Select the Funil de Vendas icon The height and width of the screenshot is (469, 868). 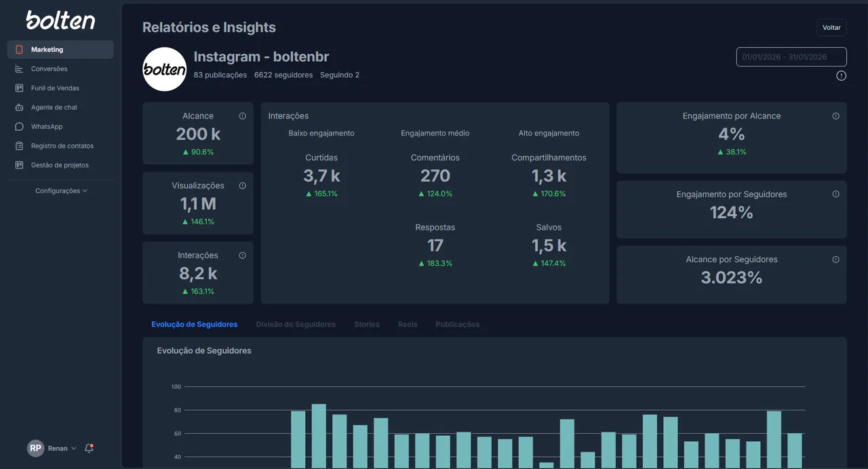(x=19, y=88)
